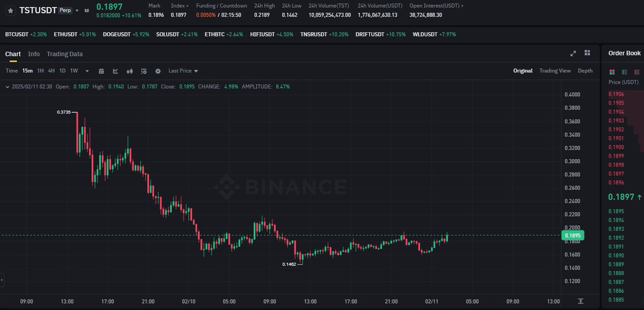
Task: Select ETHBTC in the ticker strip
Action: [224, 34]
